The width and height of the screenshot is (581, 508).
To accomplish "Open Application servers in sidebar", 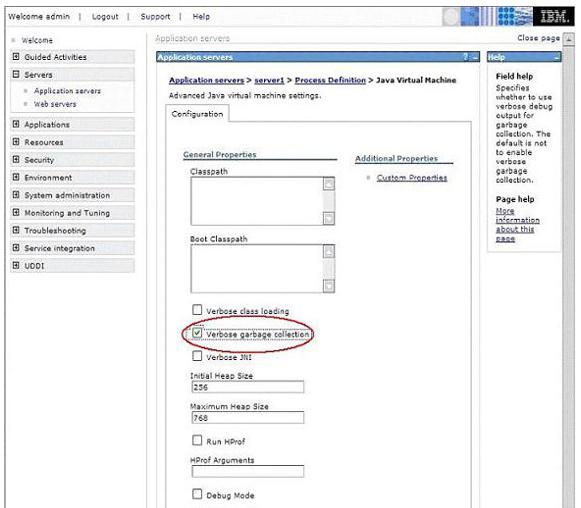I will (x=67, y=91).
